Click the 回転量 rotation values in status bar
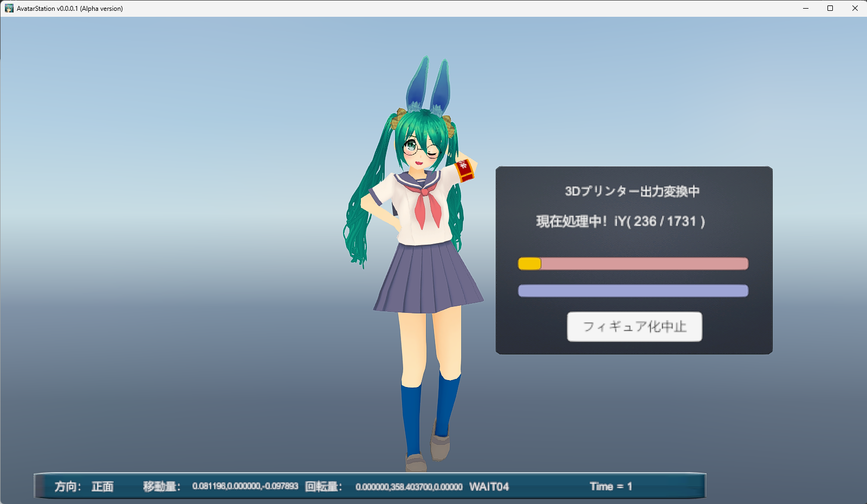Screen dimensions: 867x504 (x=409, y=487)
